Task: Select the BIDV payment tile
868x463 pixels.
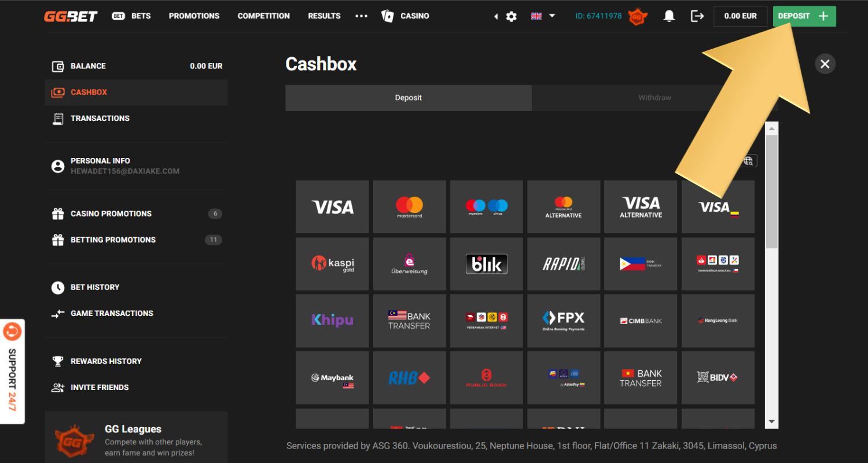Action: (718, 378)
